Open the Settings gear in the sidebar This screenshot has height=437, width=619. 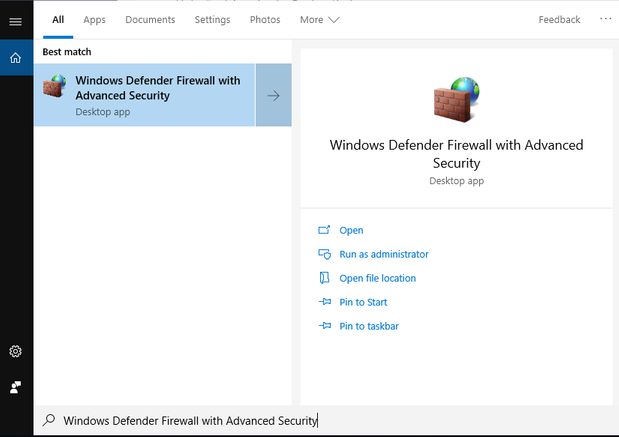coord(15,351)
